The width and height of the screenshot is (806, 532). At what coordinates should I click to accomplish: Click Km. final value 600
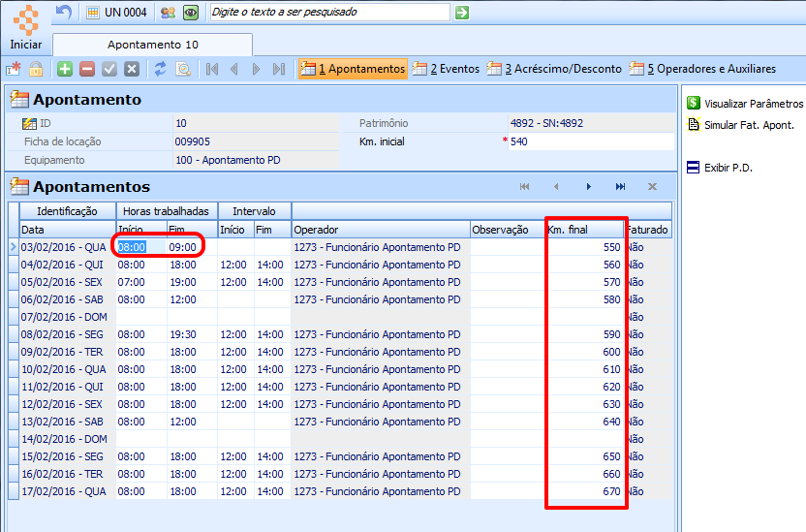click(611, 352)
